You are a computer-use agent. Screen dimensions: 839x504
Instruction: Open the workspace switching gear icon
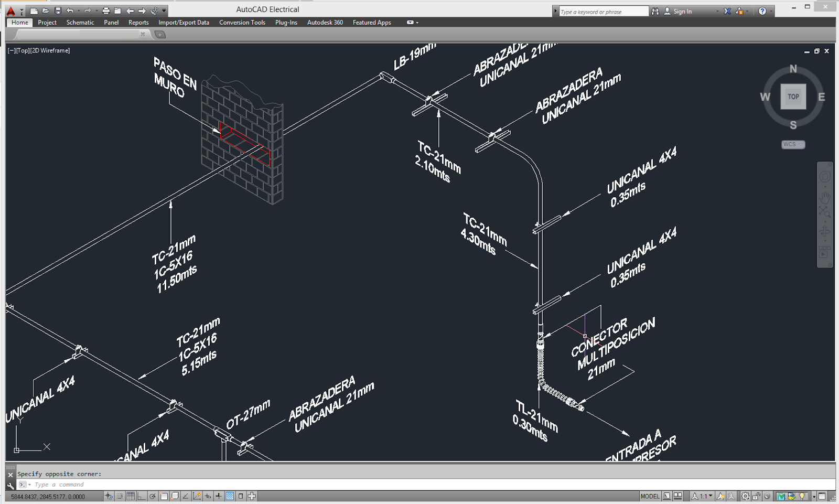coord(745,496)
